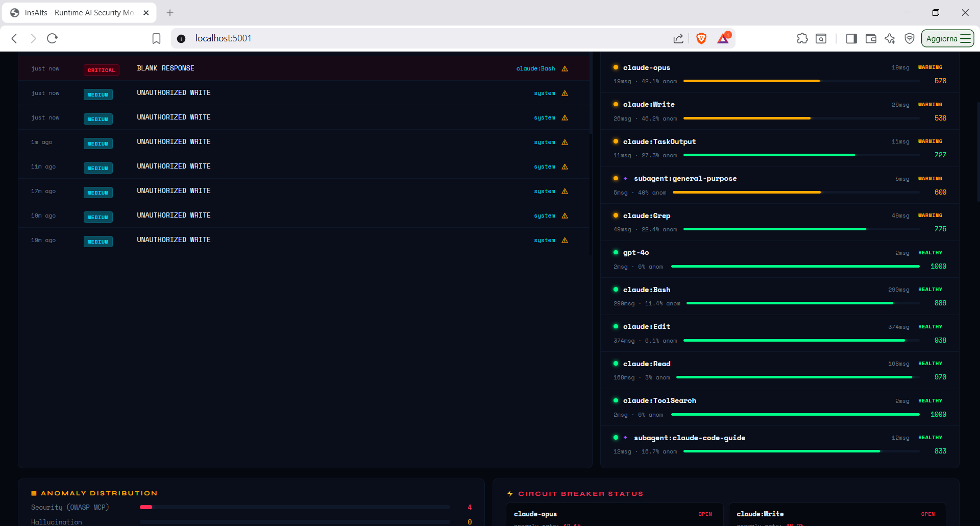Click warning triangle on BLANK RESPONSE row
This screenshot has height=526, width=980.
point(565,69)
